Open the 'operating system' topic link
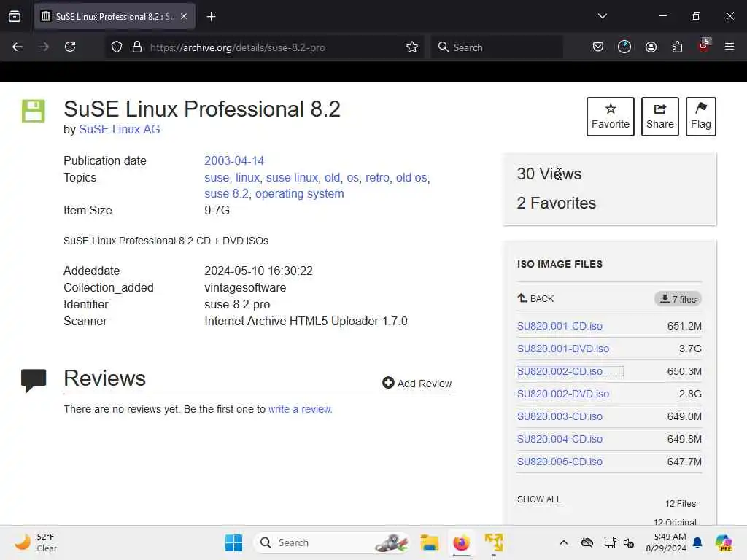This screenshot has width=747, height=560. point(299,194)
